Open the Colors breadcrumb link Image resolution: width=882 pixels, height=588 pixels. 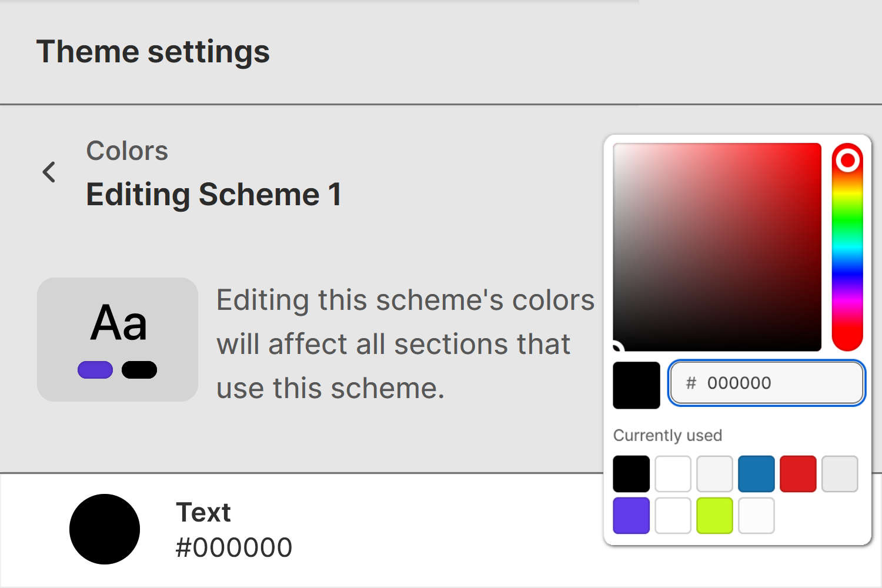[127, 151]
